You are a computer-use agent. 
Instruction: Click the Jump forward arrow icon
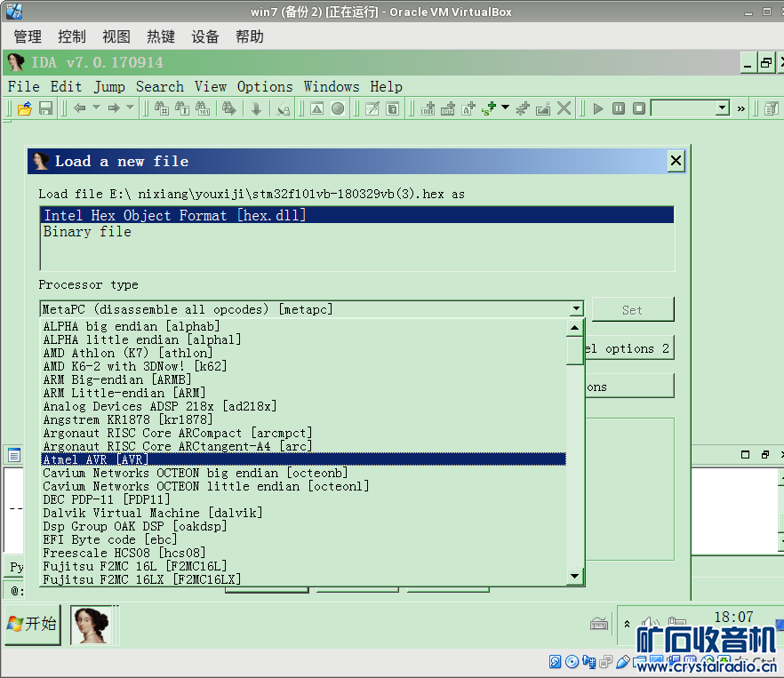click(114, 108)
